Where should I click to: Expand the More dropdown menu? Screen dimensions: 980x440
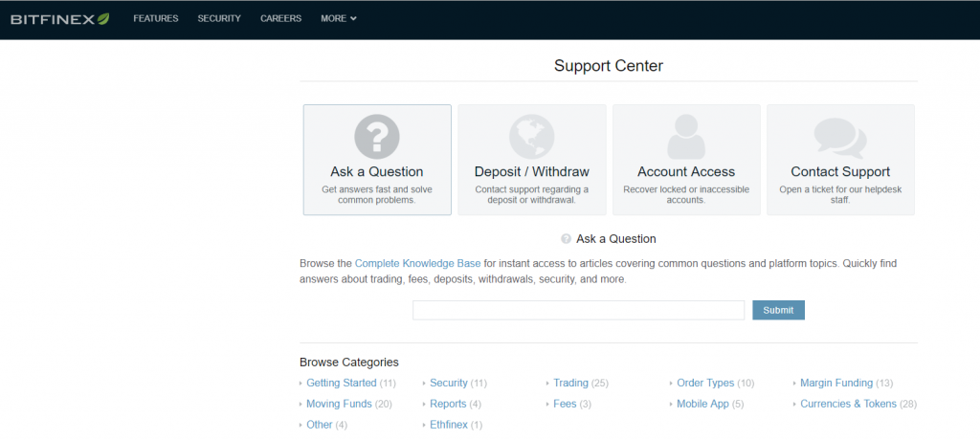point(338,19)
